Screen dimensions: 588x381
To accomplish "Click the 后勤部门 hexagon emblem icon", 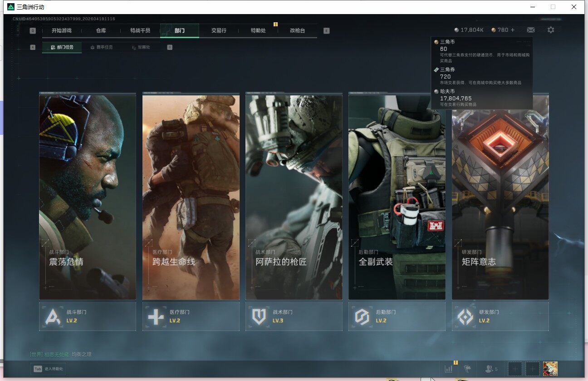I will [362, 317].
